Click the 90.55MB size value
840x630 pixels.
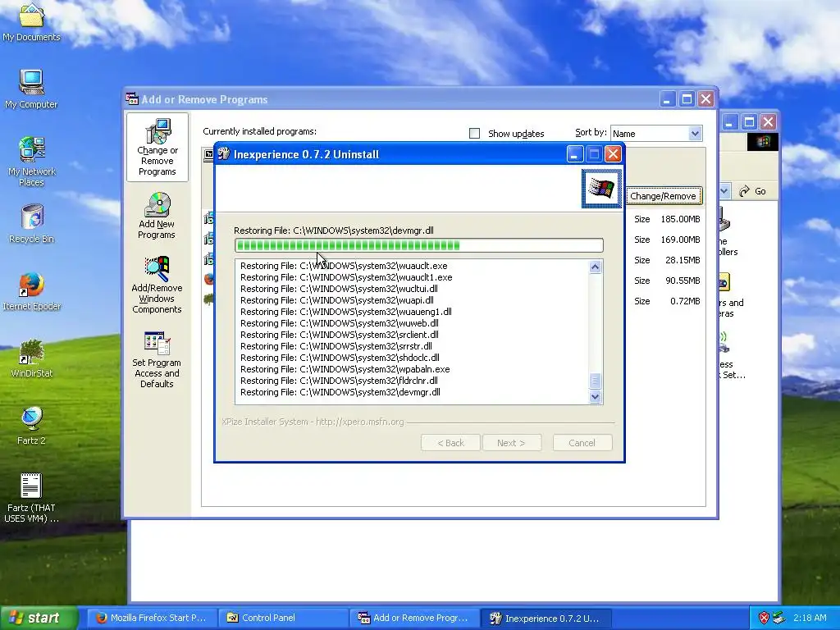click(x=682, y=281)
